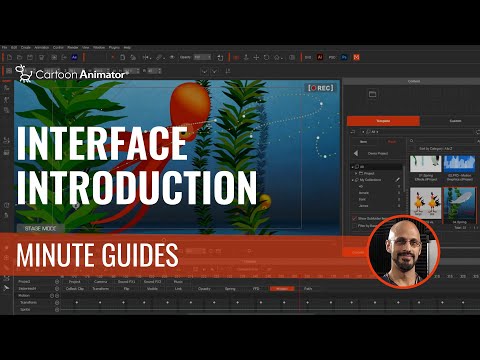The width and height of the screenshot is (480, 360).
Task: Open the Edit menu
Action: (14, 48)
